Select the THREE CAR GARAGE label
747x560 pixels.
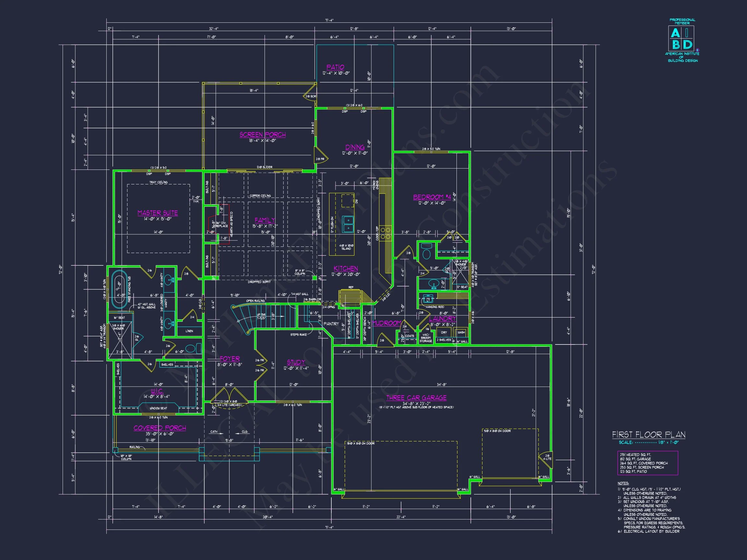pyautogui.click(x=416, y=398)
